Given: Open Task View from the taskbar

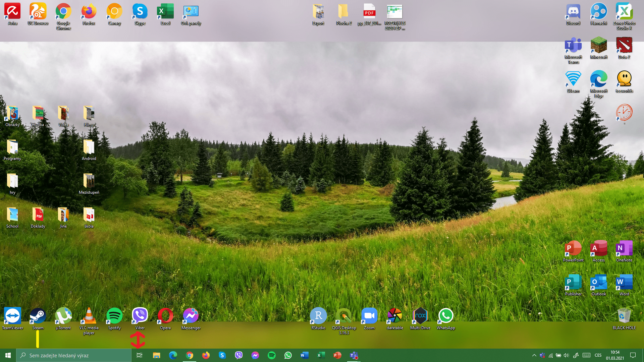Looking at the screenshot, I should pos(140,355).
